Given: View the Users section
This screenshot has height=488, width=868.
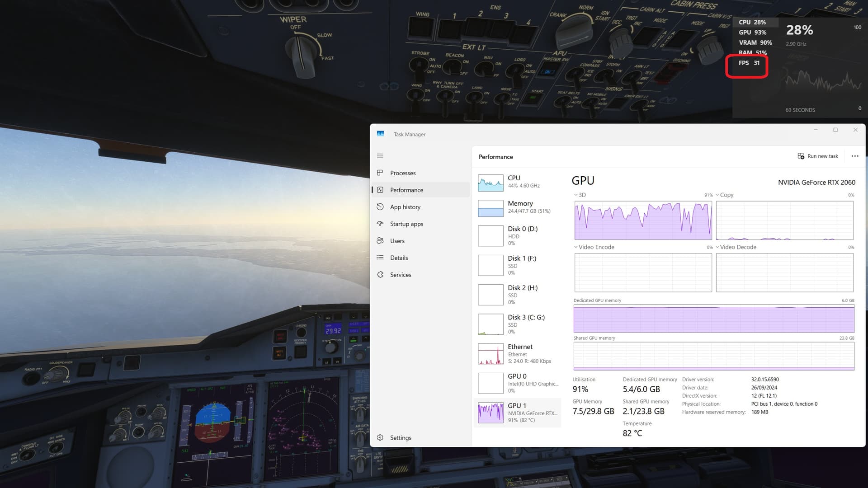Looking at the screenshot, I should tap(397, 240).
